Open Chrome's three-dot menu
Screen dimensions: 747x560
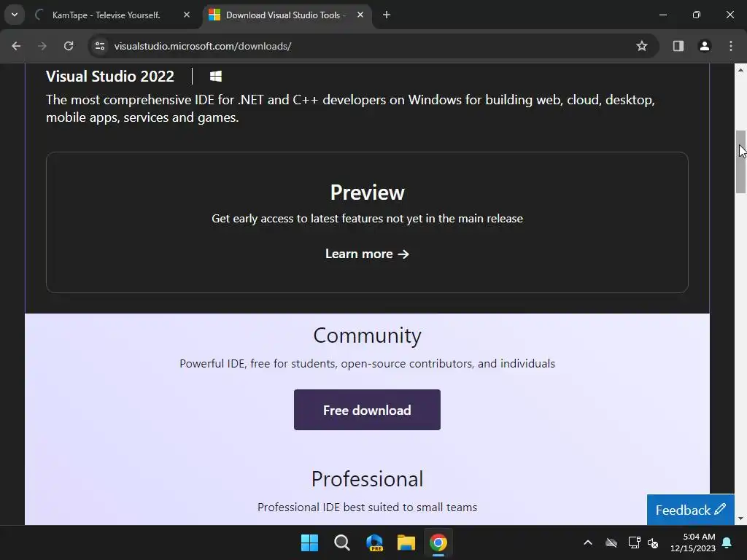pyautogui.click(x=731, y=46)
